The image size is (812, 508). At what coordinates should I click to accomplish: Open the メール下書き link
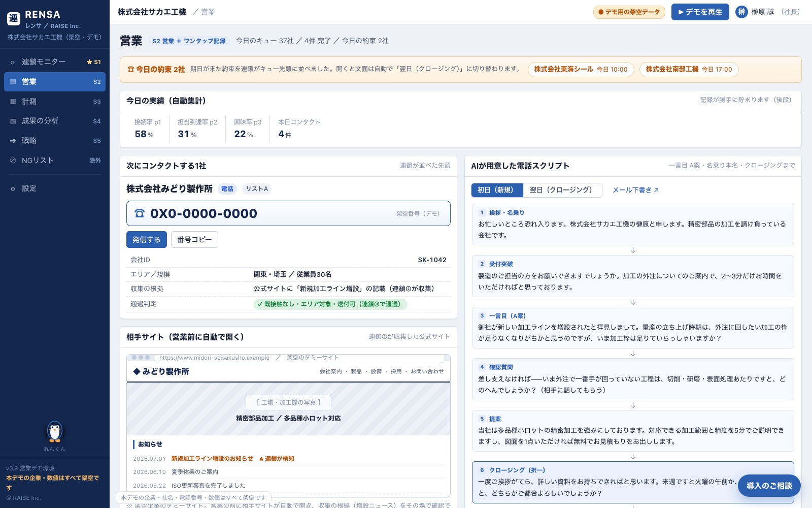point(635,190)
